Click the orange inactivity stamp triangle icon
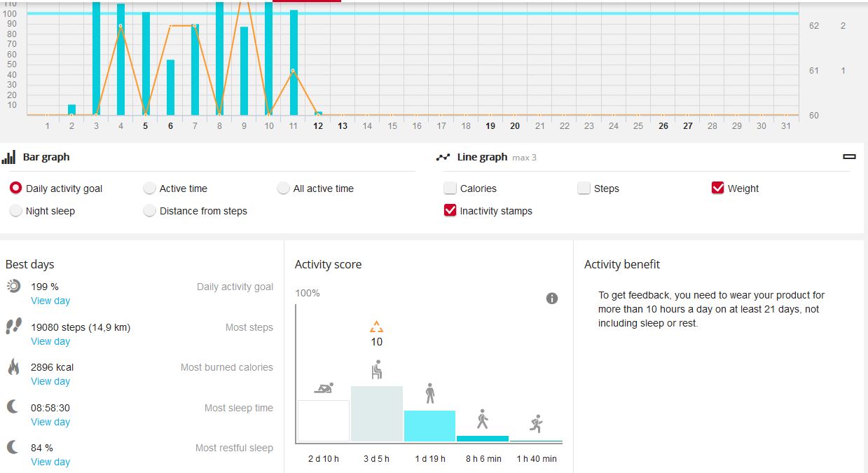The height and width of the screenshot is (473, 868). [377, 327]
